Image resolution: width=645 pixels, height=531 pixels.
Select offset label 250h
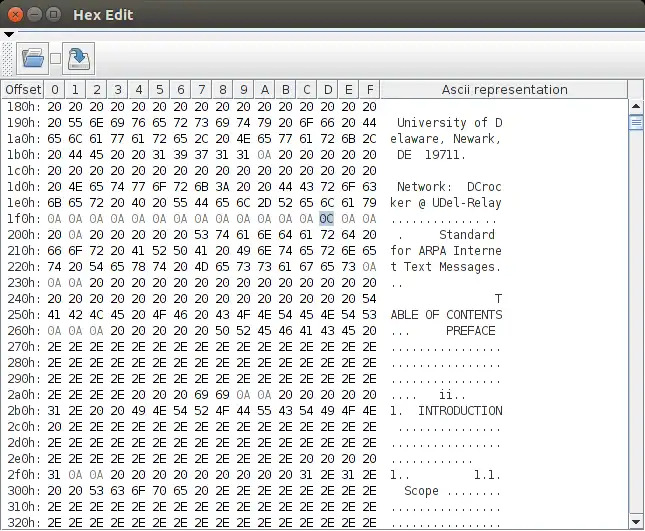[x=24, y=315]
